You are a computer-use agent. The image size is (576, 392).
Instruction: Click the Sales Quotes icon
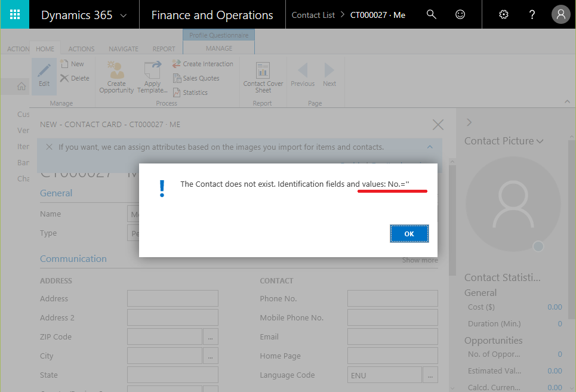(x=177, y=78)
